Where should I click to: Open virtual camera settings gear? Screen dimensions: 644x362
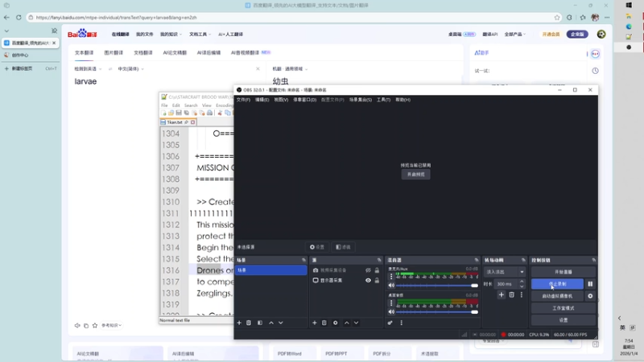(x=590, y=296)
